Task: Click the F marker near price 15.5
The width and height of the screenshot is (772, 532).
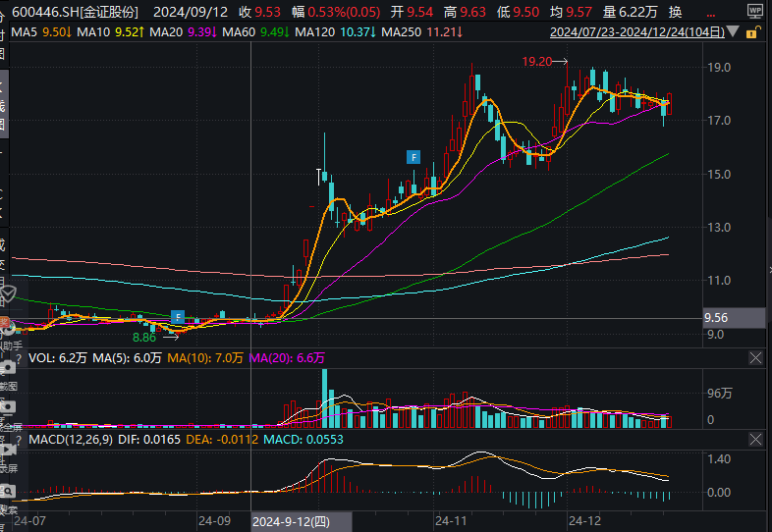Action: pyautogui.click(x=414, y=156)
